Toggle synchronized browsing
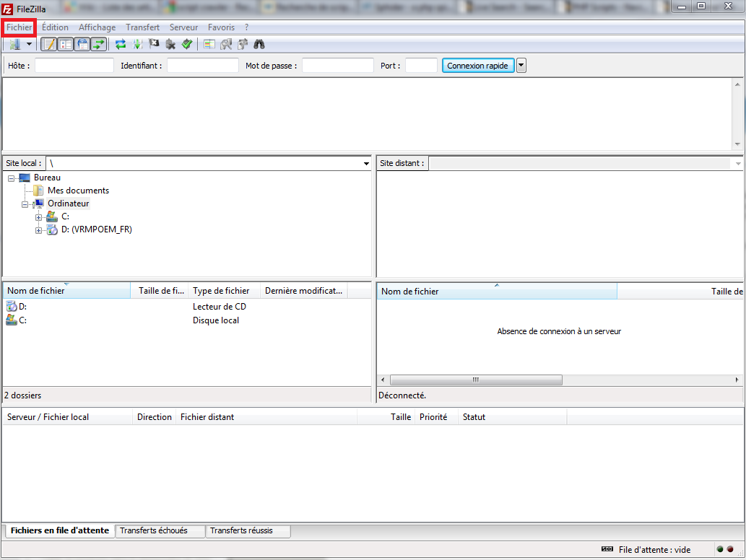746x560 pixels. point(243,44)
